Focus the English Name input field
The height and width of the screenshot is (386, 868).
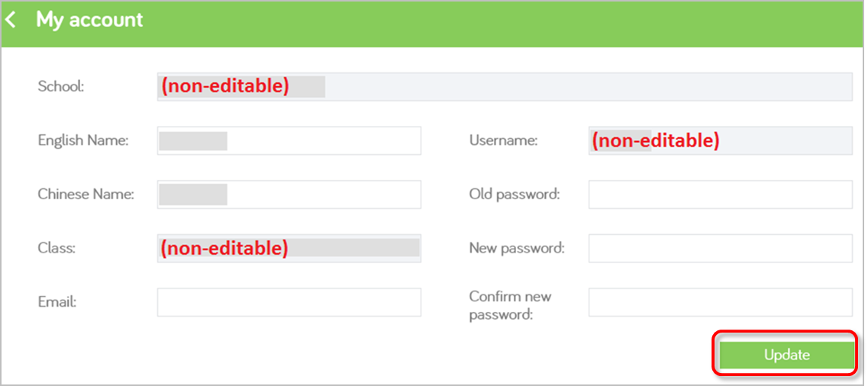[x=289, y=140]
